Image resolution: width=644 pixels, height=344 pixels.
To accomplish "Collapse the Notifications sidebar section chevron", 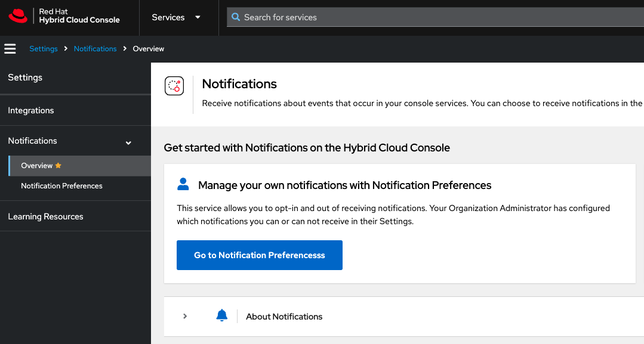I will click(128, 142).
